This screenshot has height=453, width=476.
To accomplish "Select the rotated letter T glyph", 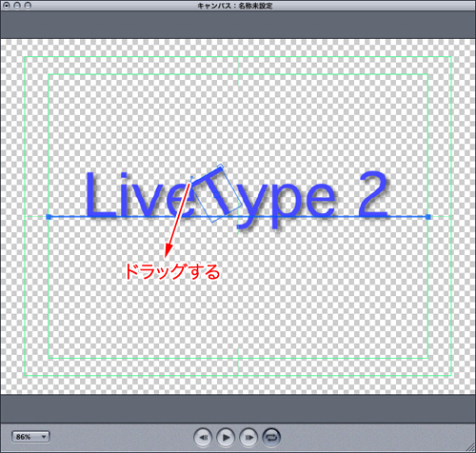I will pyautogui.click(x=216, y=193).
